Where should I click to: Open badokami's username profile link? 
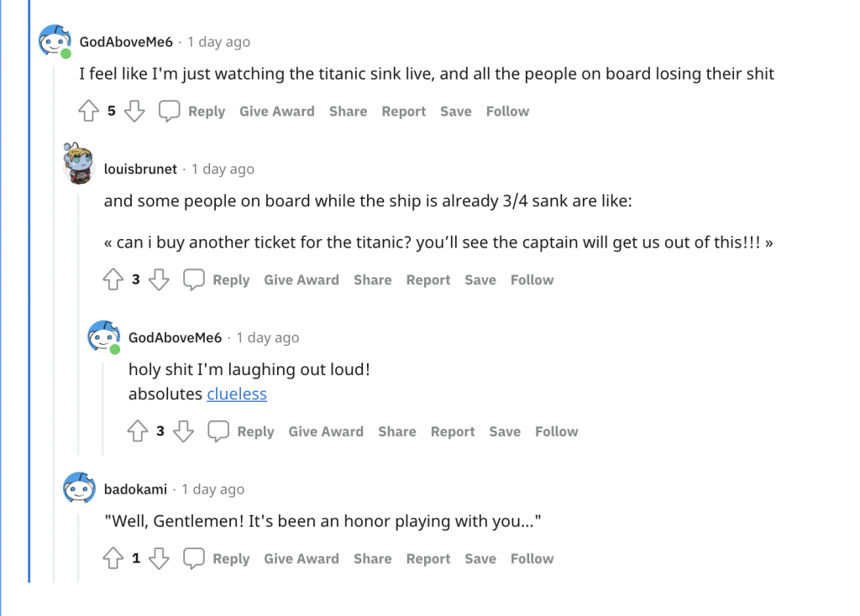point(135,489)
